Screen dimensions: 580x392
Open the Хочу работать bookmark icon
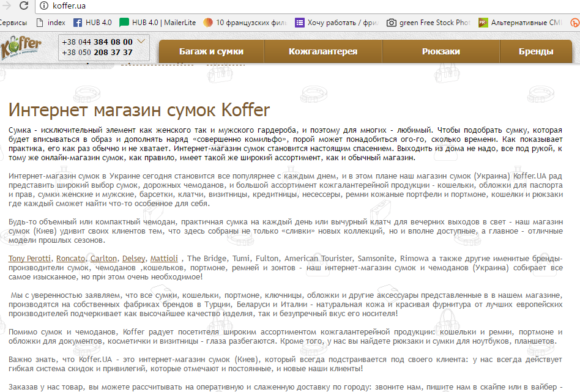tap(300, 23)
